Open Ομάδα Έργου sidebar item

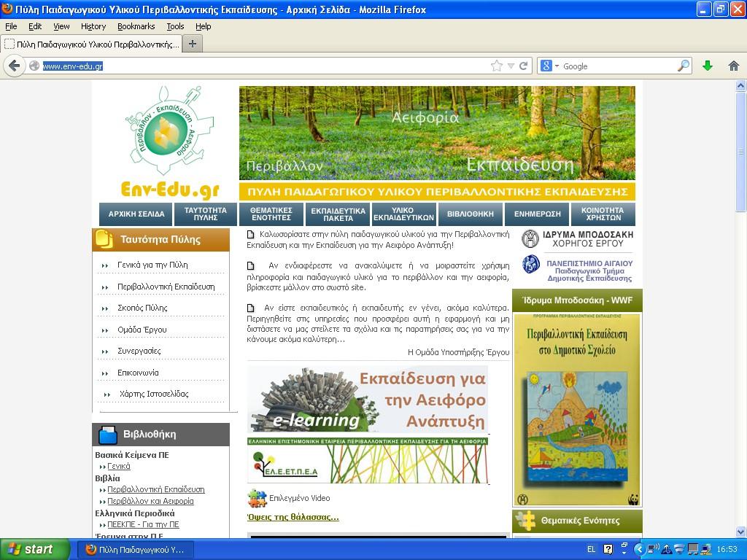[142, 330]
